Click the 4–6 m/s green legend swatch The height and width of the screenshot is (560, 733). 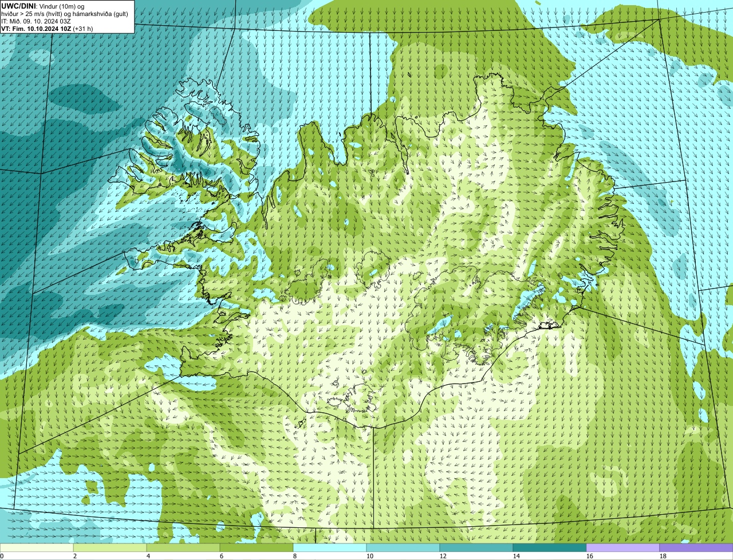[183, 548]
